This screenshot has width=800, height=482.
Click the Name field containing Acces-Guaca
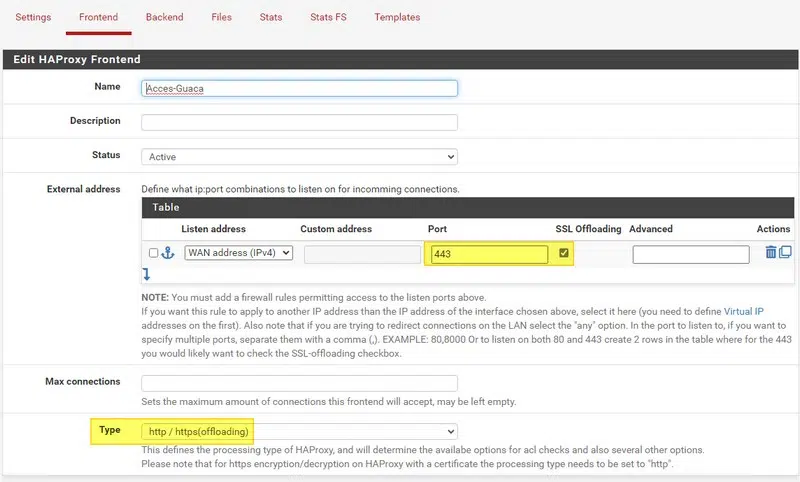point(299,88)
